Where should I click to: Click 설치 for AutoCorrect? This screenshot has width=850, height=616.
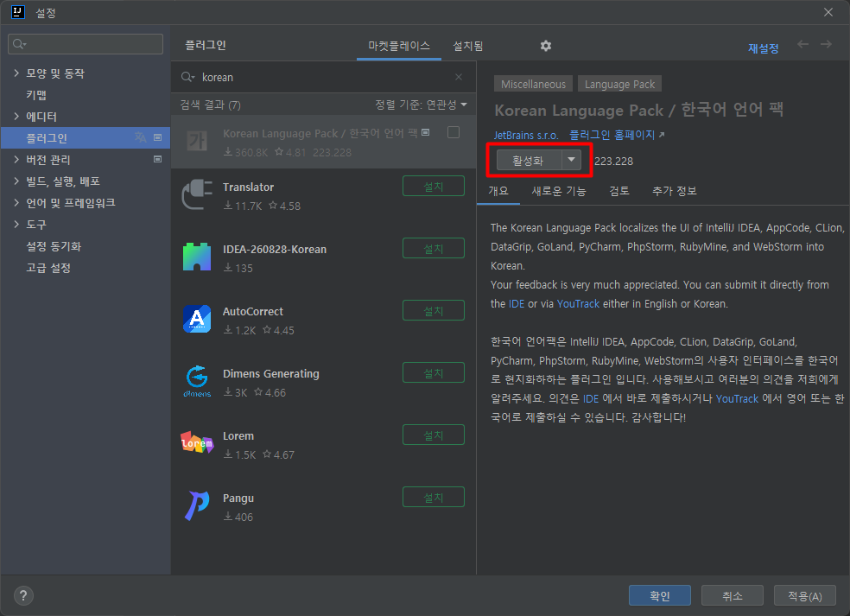point(434,311)
